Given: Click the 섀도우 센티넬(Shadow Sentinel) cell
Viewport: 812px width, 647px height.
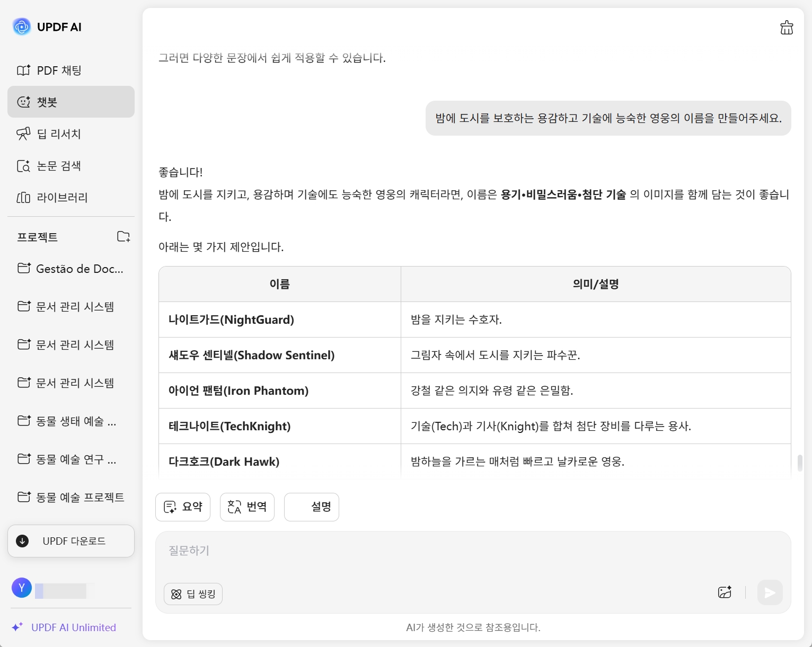Looking at the screenshot, I should (x=280, y=355).
